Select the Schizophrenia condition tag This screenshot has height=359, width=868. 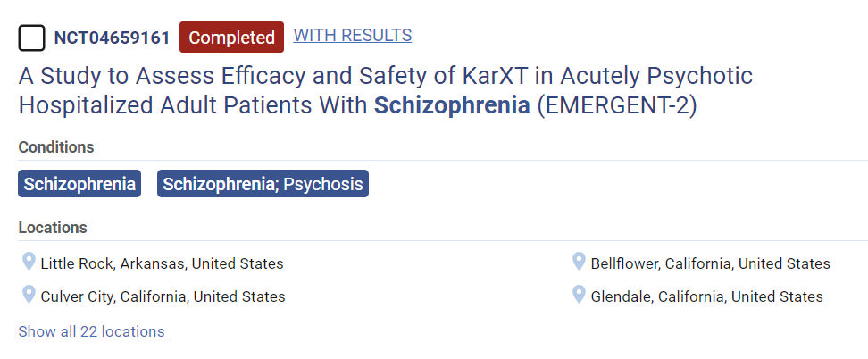[79, 184]
